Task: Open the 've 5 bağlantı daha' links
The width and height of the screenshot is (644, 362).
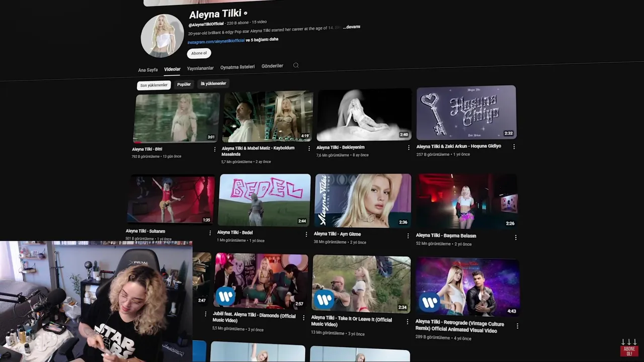Action: tap(262, 40)
